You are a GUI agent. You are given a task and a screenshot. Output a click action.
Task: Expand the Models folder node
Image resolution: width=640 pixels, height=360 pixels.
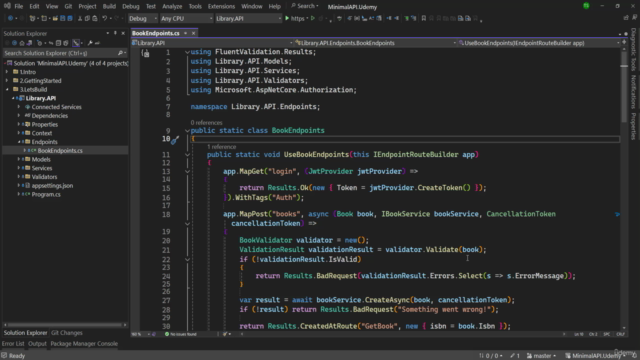(x=19, y=160)
